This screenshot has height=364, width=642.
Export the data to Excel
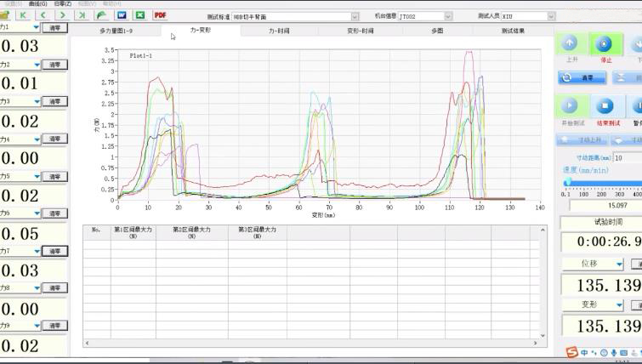pyautogui.click(x=139, y=15)
